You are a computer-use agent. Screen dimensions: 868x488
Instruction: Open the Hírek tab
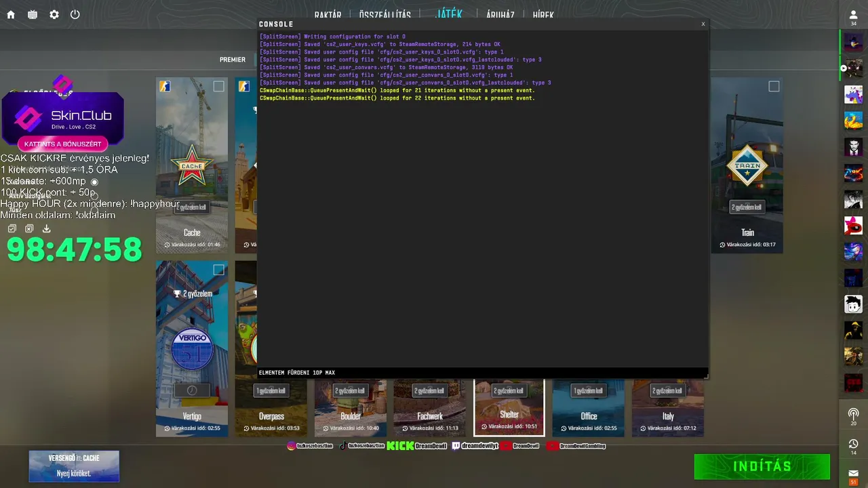tap(543, 15)
